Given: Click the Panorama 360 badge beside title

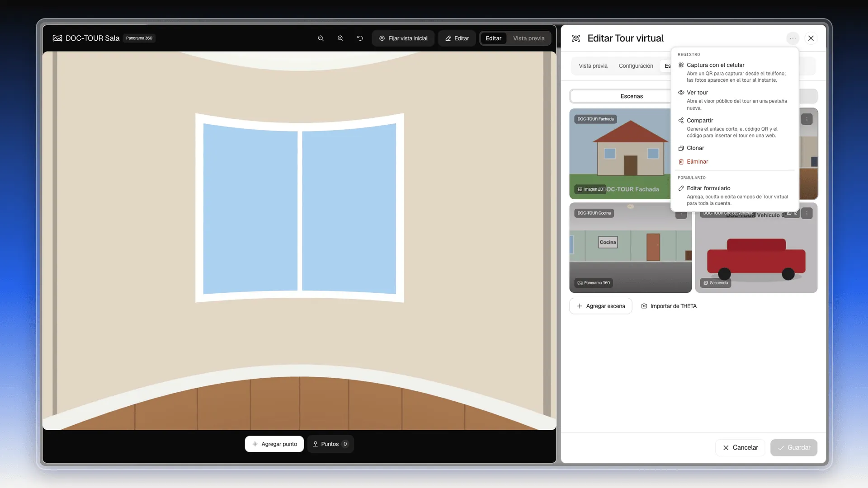Looking at the screenshot, I should pos(139,38).
